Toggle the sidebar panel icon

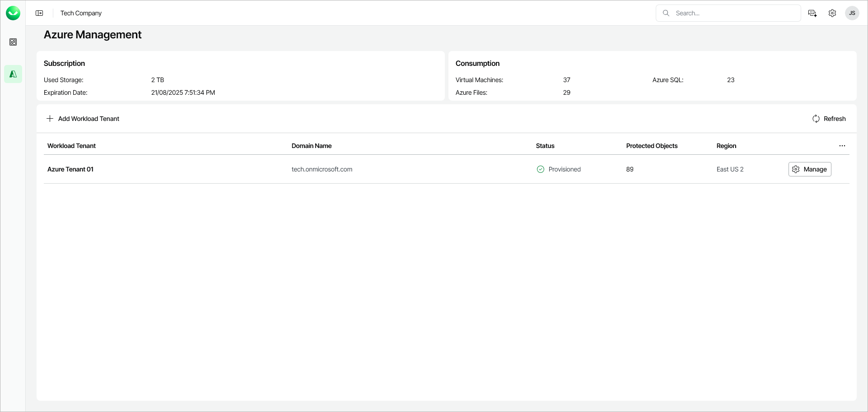(39, 13)
